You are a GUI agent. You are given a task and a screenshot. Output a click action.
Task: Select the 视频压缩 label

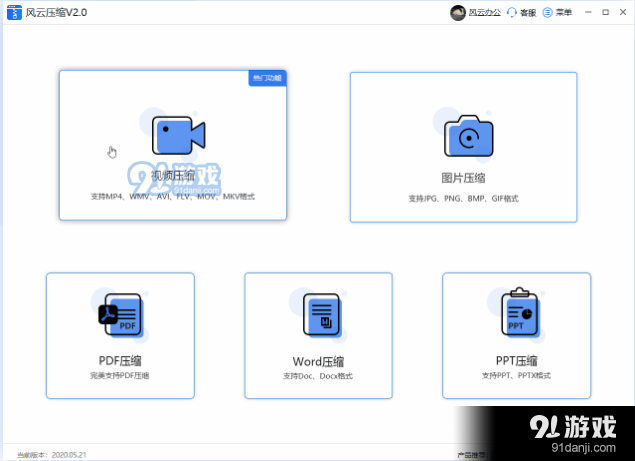click(172, 176)
